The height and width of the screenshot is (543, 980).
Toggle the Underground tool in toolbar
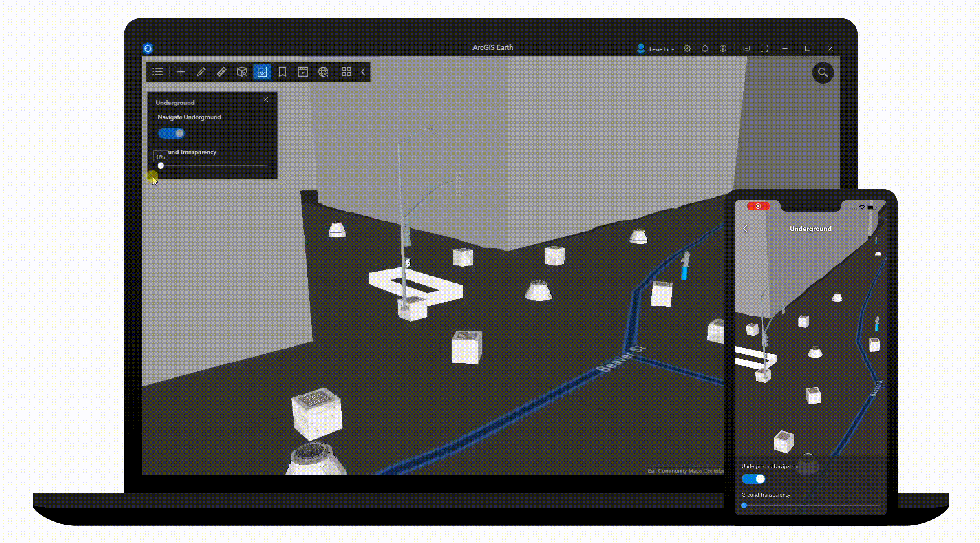pos(262,72)
